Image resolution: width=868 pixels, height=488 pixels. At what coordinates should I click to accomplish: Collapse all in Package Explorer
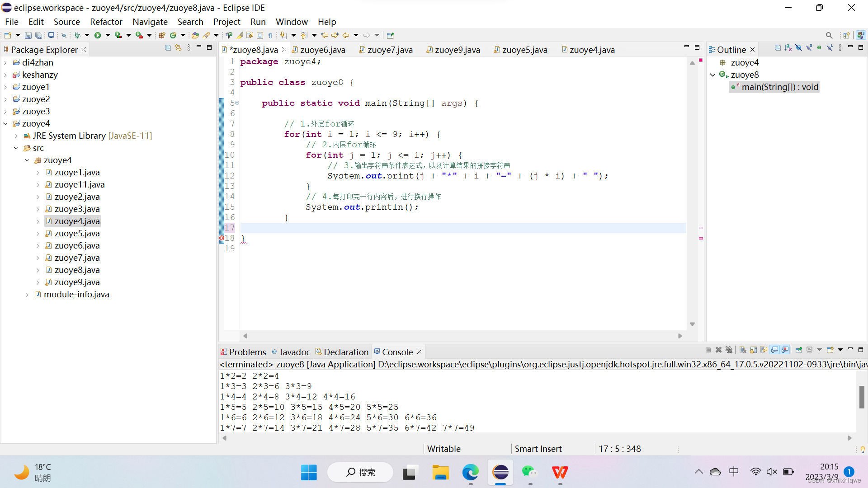pyautogui.click(x=168, y=47)
